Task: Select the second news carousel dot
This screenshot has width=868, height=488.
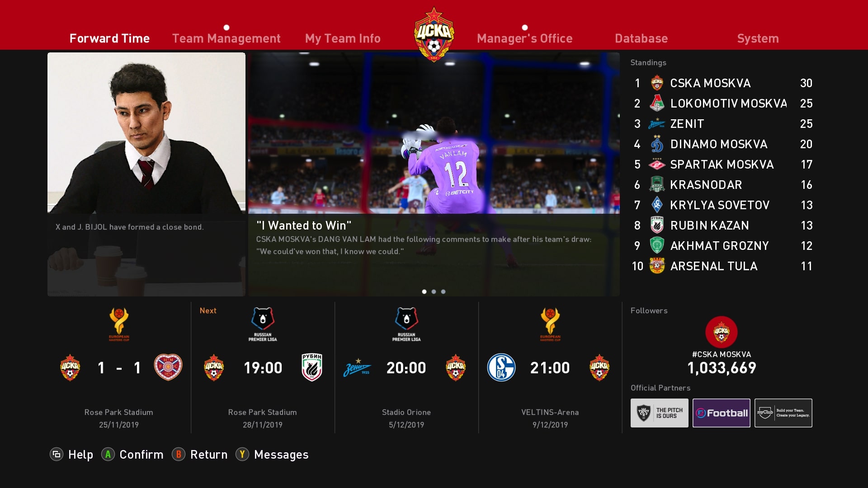Action: click(434, 291)
